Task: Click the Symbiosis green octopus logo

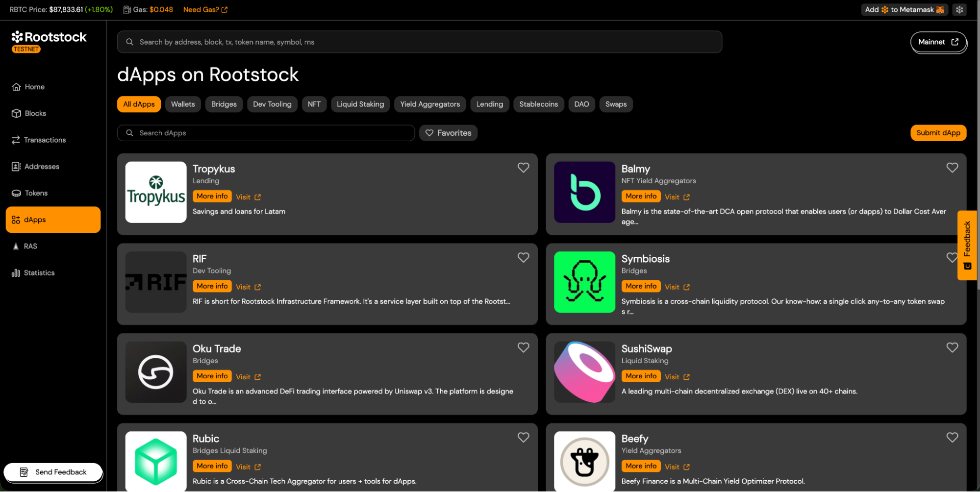Action: [584, 282]
